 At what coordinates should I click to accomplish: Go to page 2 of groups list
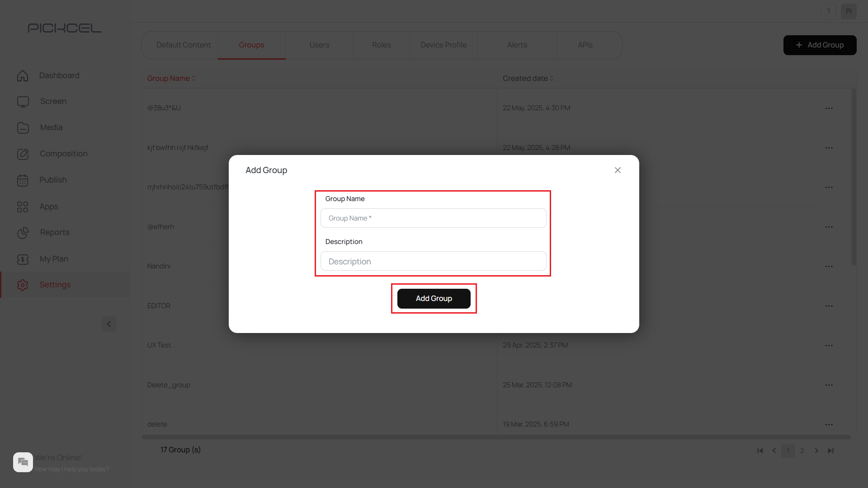pyautogui.click(x=802, y=450)
